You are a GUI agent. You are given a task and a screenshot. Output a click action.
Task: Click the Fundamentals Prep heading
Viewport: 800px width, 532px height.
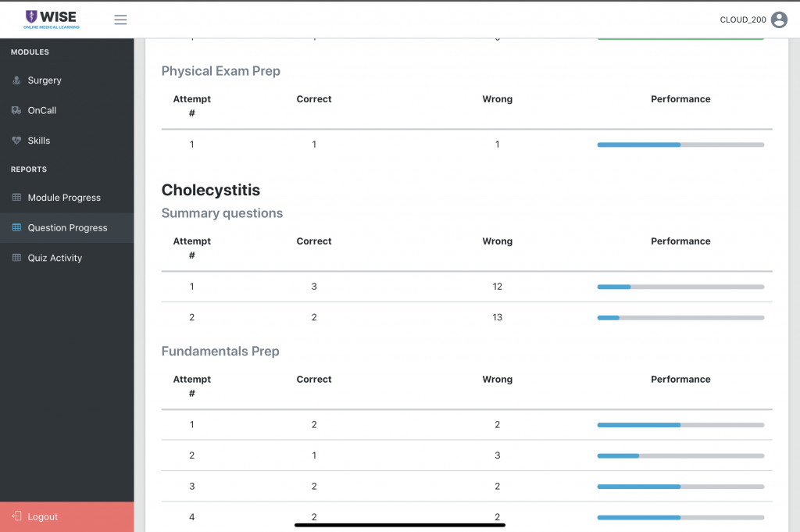[220, 352]
